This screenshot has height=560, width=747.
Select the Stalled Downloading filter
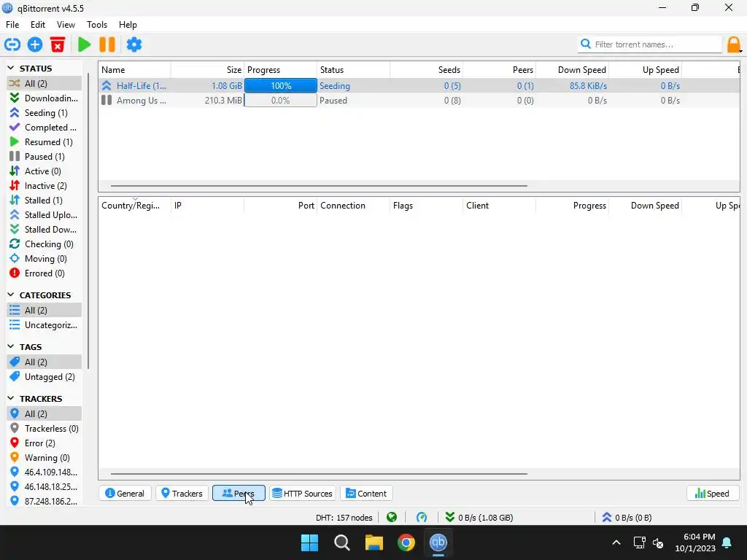click(x=44, y=230)
